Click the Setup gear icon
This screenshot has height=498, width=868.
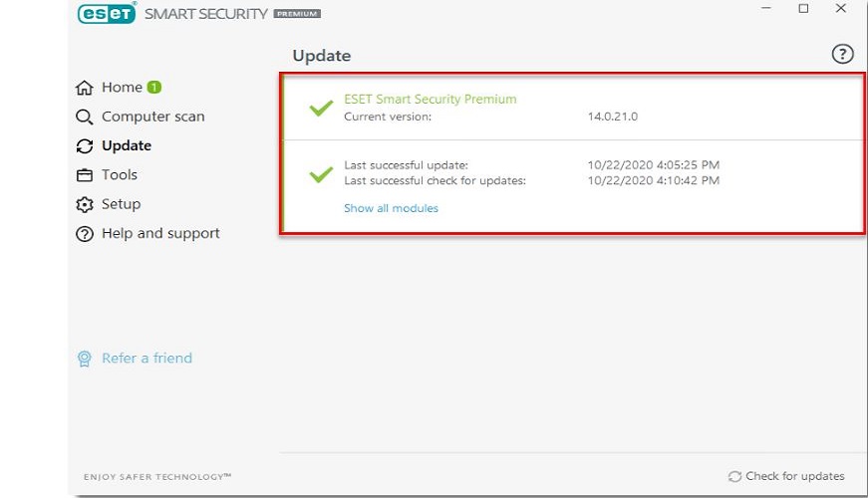(85, 204)
